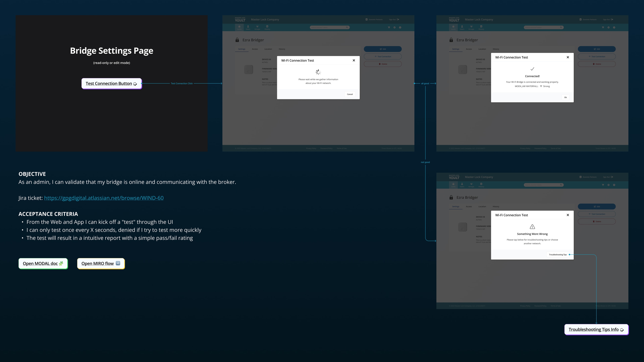Close the Something Went Wrong modal with its X
The height and width of the screenshot is (362, 644).
coord(568,215)
